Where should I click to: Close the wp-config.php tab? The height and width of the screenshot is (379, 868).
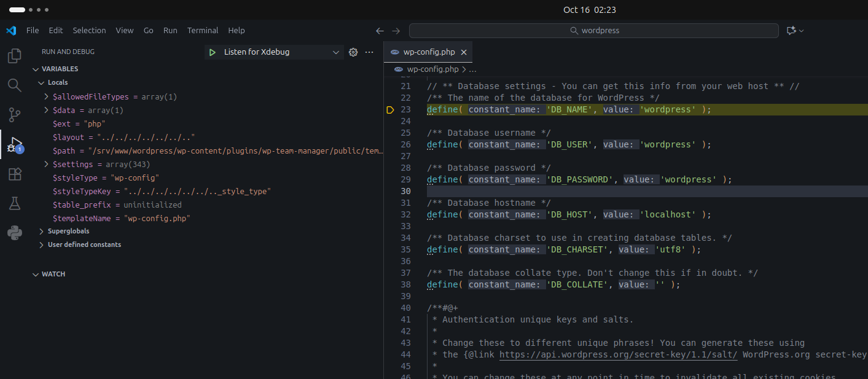pyautogui.click(x=464, y=53)
